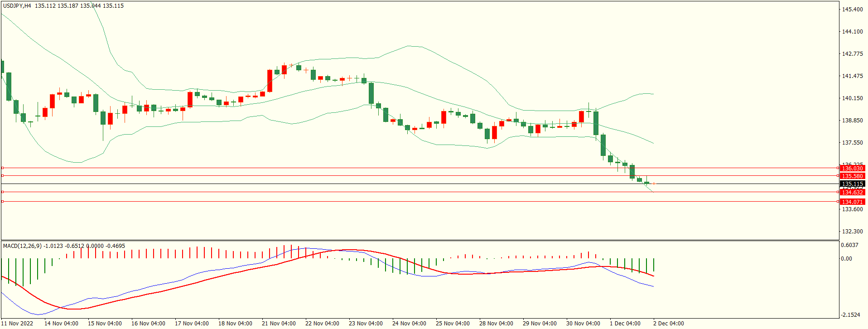Select the 135.580 red price label
The width and height of the screenshot is (868, 329).
point(852,176)
